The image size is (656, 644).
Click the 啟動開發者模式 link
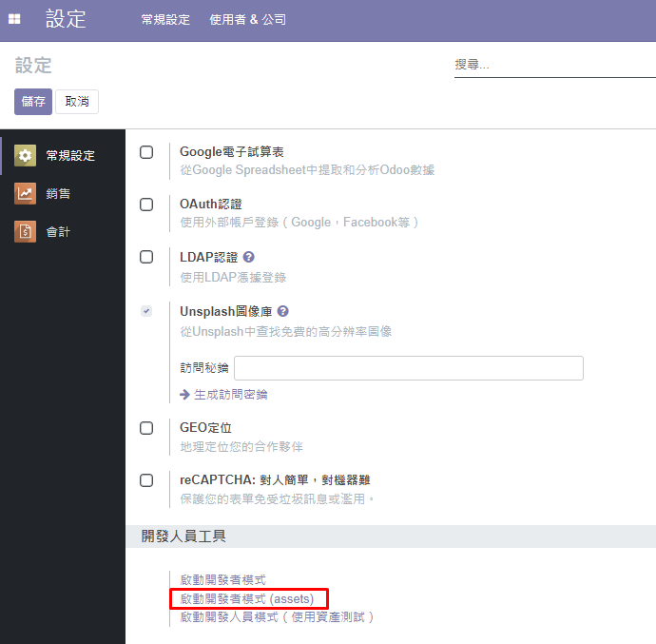tap(223, 580)
